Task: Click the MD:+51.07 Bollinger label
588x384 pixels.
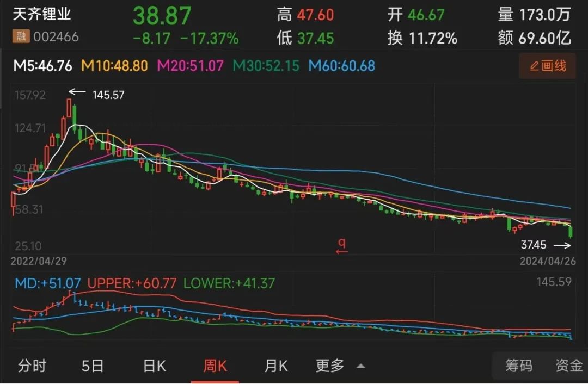Action: pyautogui.click(x=47, y=283)
